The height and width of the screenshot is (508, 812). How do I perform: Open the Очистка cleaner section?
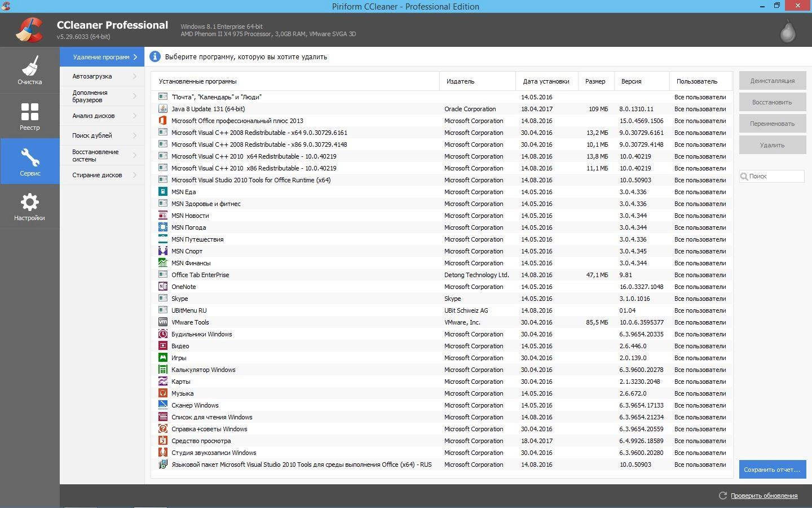[29, 70]
